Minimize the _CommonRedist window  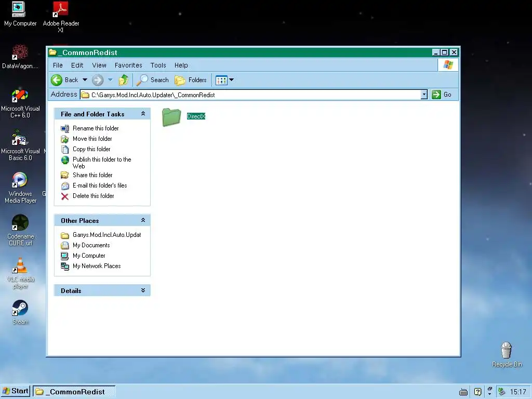(x=436, y=52)
